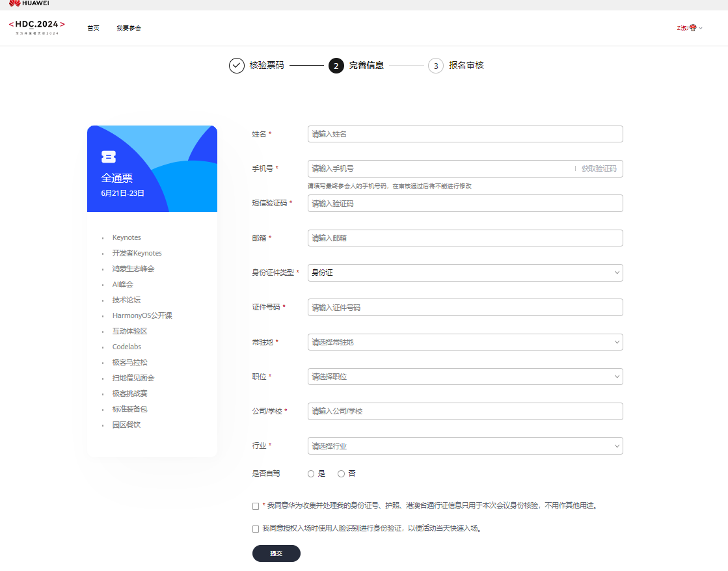Open the 我要参会 menu
The height and width of the screenshot is (571, 728).
(129, 28)
